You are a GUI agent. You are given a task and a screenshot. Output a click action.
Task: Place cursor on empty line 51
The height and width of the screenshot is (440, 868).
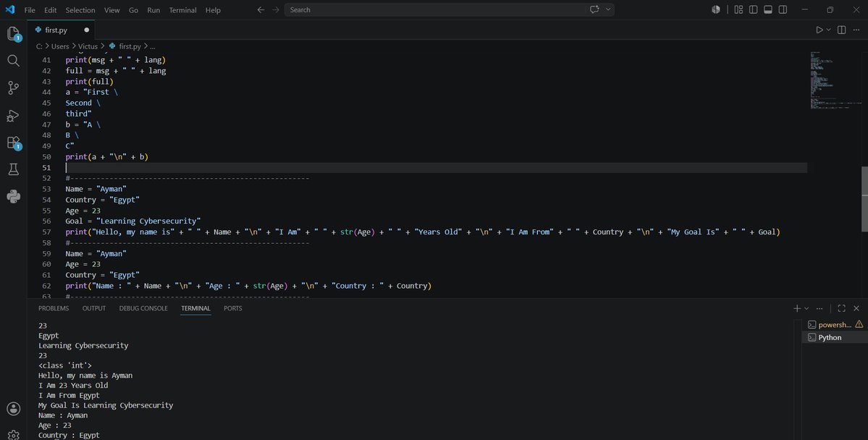pos(437,168)
